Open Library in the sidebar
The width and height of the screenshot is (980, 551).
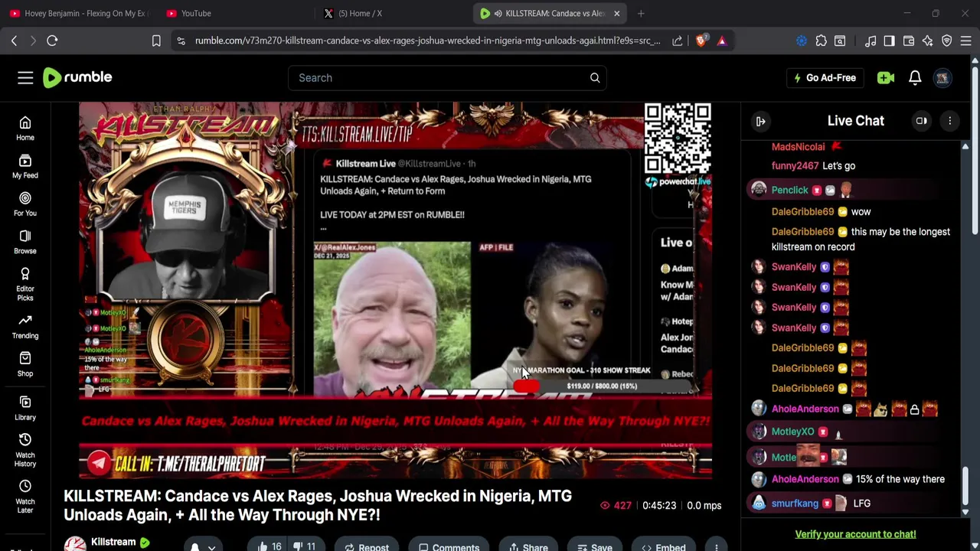click(x=25, y=409)
